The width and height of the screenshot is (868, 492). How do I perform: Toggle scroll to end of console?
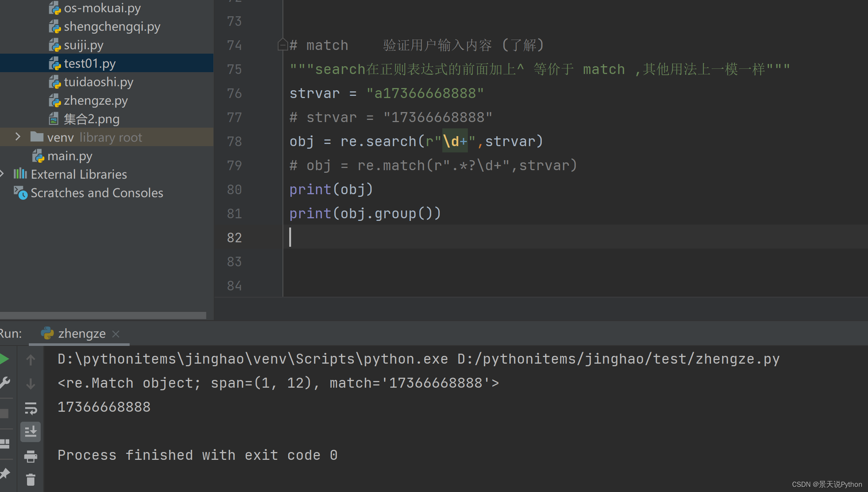[30, 432]
